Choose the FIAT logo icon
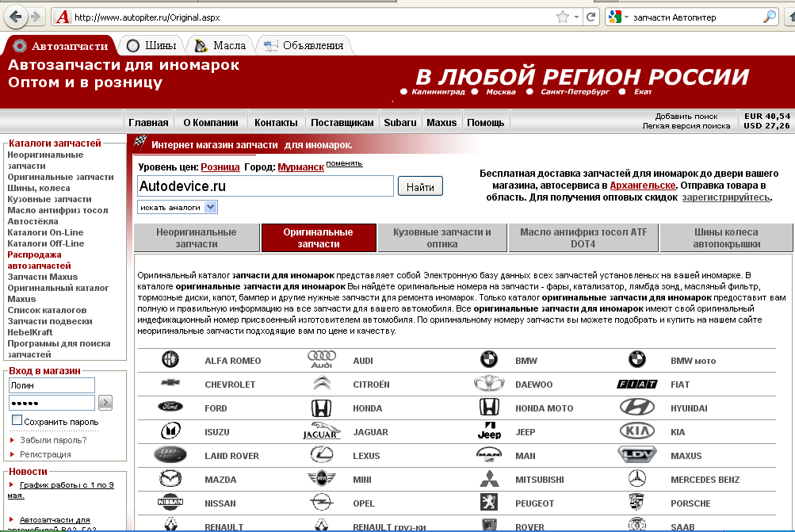This screenshot has width=795, height=532. point(636,384)
